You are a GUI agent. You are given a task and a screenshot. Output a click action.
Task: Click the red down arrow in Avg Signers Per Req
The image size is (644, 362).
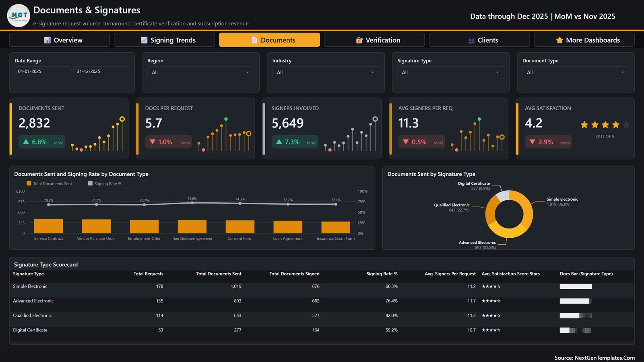[406, 142]
